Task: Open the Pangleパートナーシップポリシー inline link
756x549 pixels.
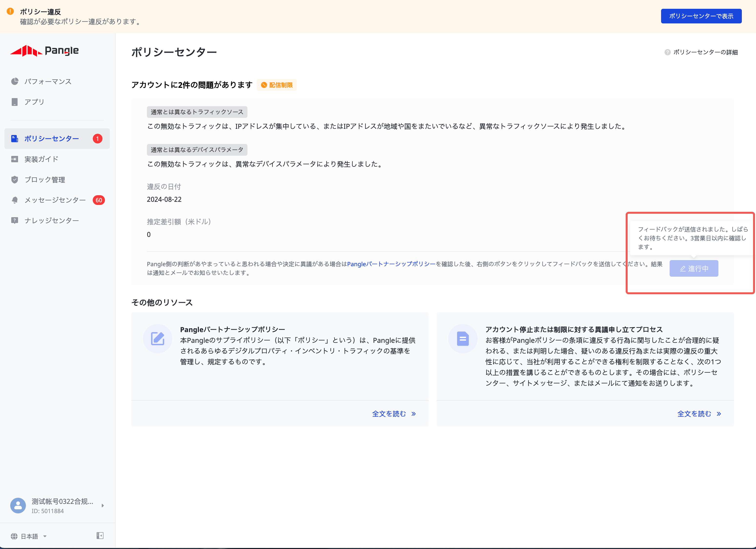Action: click(x=391, y=264)
